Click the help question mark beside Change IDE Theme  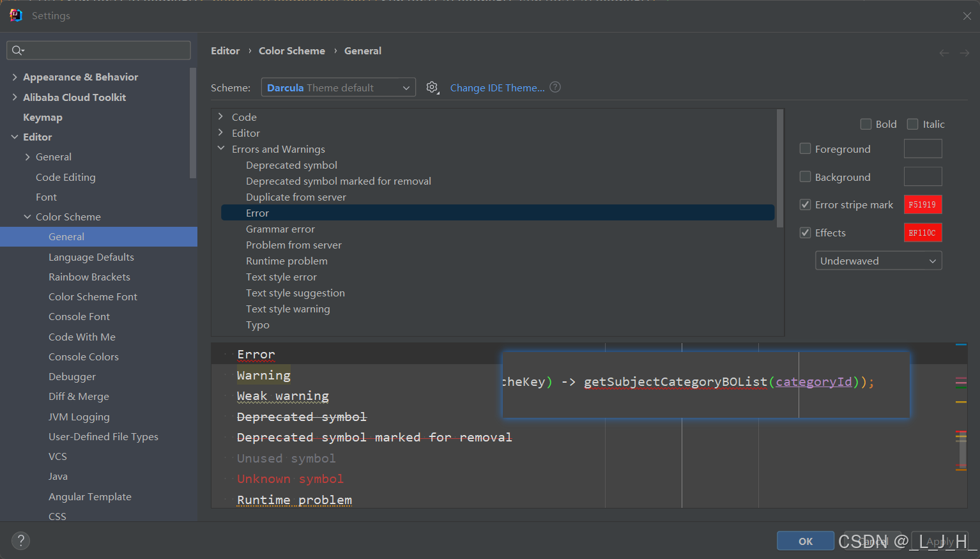coord(555,87)
